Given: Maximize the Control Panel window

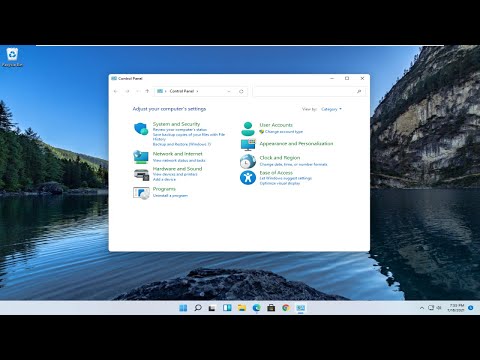Looking at the screenshot, I should (347, 78).
